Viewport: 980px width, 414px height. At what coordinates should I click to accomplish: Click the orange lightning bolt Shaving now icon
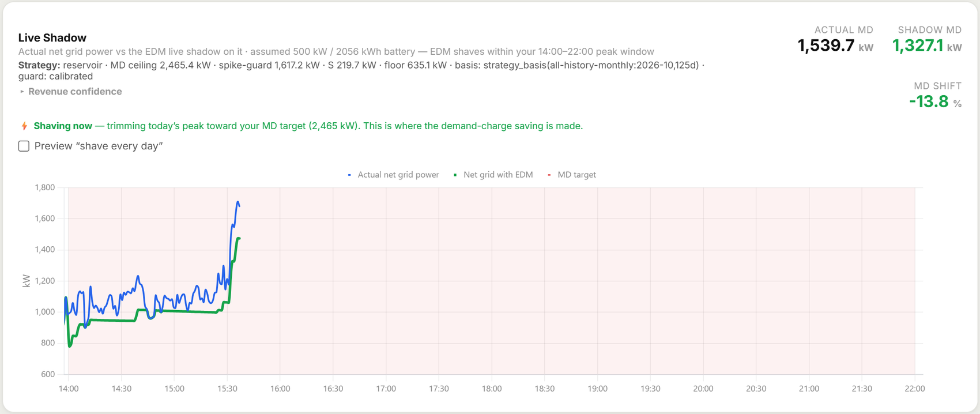(x=24, y=126)
